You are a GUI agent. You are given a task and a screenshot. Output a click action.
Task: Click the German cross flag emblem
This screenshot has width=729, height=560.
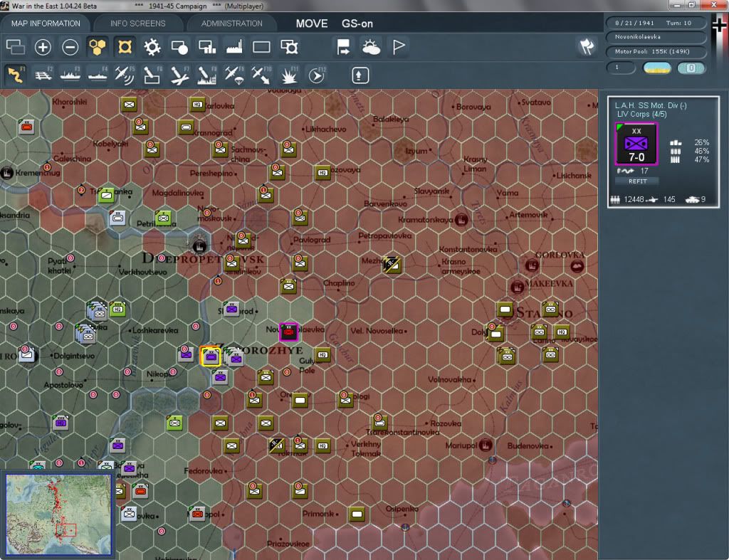click(x=719, y=24)
